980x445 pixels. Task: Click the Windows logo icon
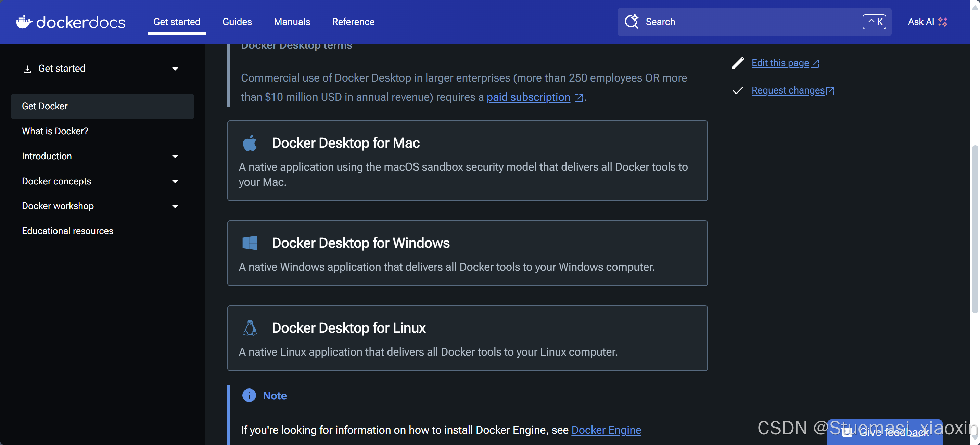tap(250, 243)
